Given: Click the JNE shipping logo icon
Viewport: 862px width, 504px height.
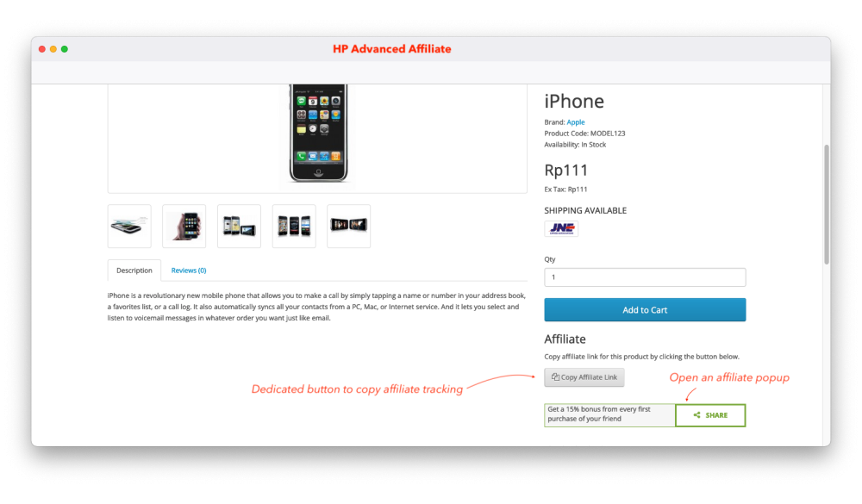Looking at the screenshot, I should [x=561, y=228].
